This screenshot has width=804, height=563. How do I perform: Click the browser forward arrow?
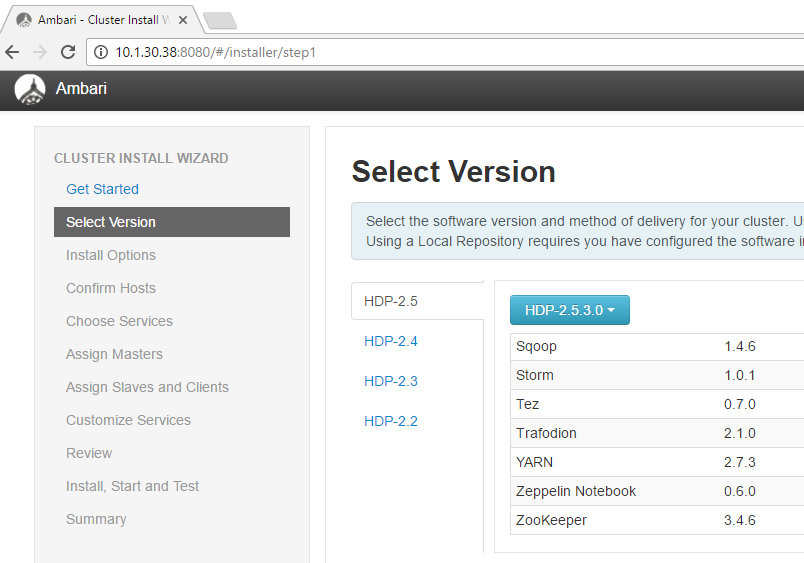(x=40, y=52)
